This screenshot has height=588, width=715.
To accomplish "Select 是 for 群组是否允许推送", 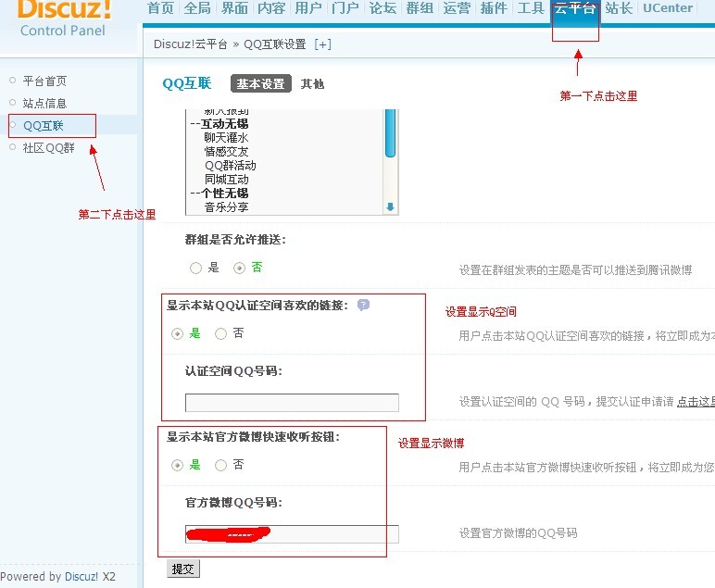I will click(x=195, y=268).
